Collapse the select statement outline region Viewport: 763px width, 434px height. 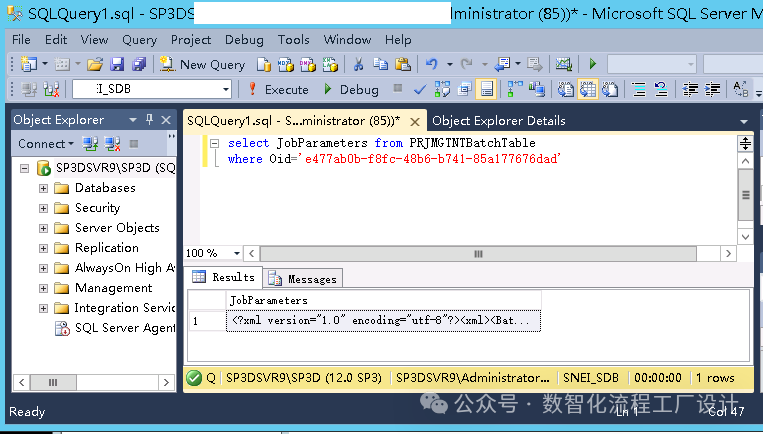[214, 144]
